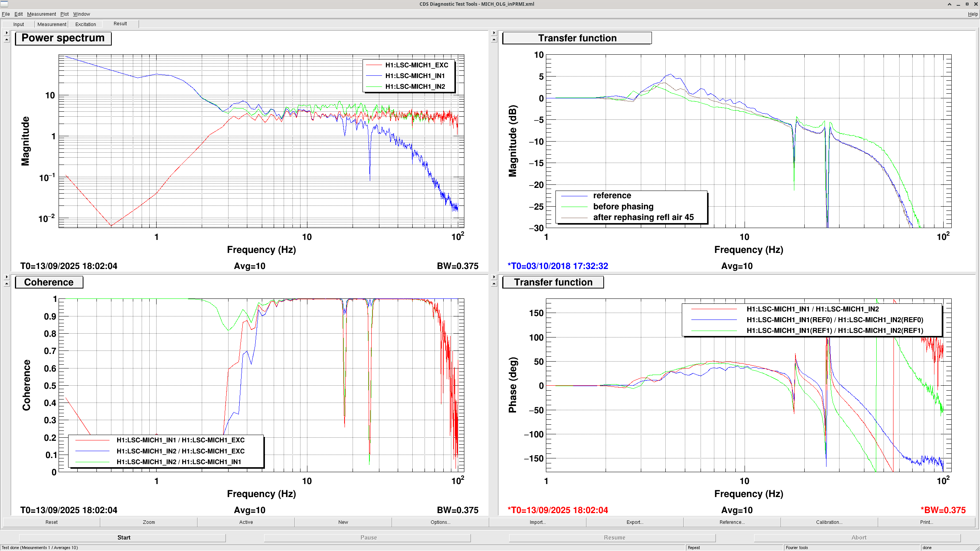Click up-arrow button beside Power spectrum plot

[7, 40]
